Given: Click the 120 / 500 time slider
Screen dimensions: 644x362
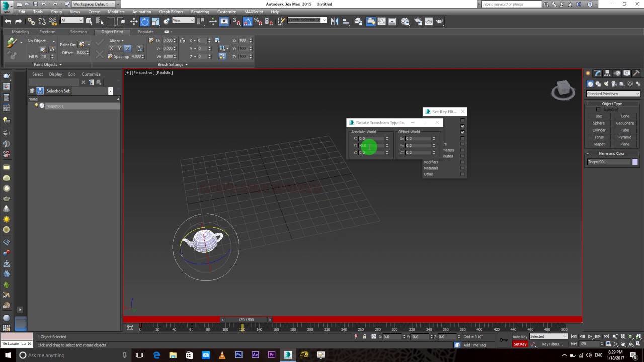Looking at the screenshot, I should tap(246, 320).
